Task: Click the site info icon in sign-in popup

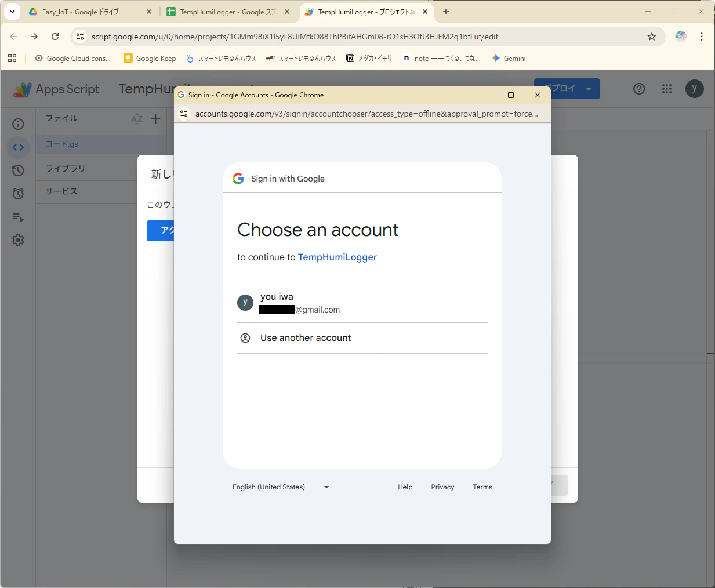Action: tap(184, 114)
